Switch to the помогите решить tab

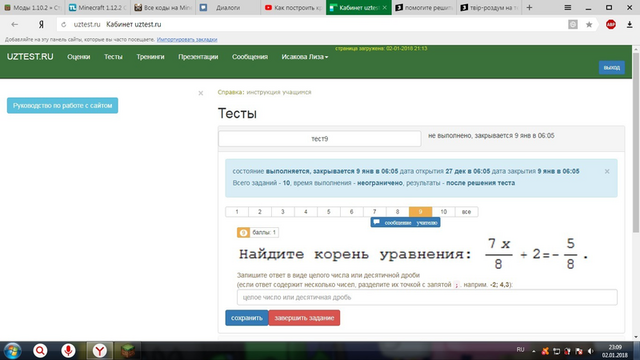(424, 7)
